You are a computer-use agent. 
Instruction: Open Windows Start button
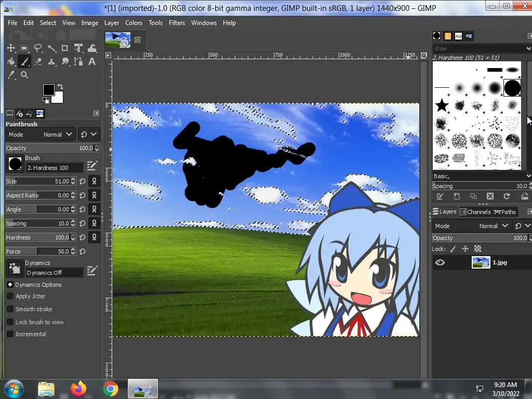(14, 389)
